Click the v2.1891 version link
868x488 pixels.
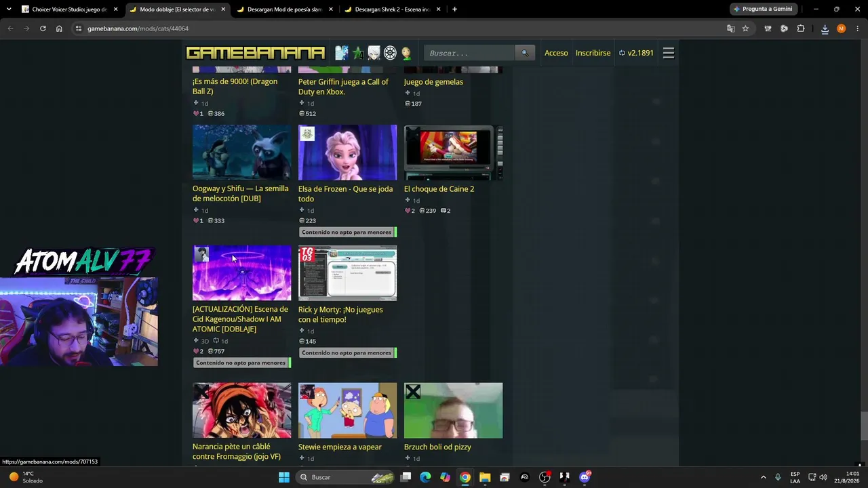(x=636, y=53)
